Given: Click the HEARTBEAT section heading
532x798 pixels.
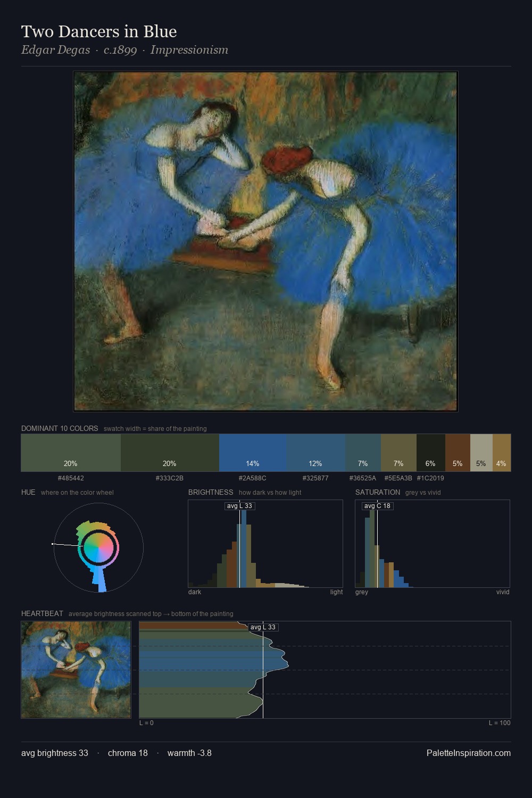Looking at the screenshot, I should click(42, 613).
